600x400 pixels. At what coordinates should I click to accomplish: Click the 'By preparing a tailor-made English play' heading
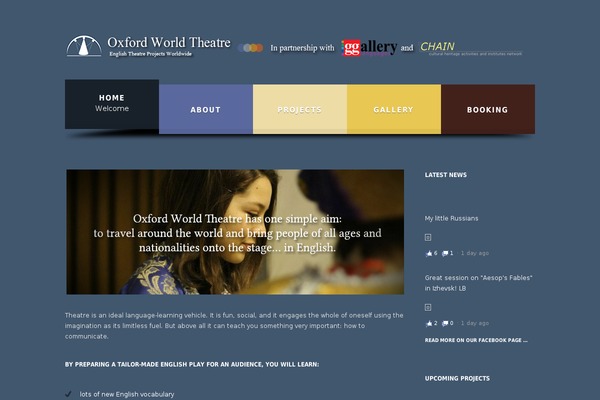[x=192, y=364]
